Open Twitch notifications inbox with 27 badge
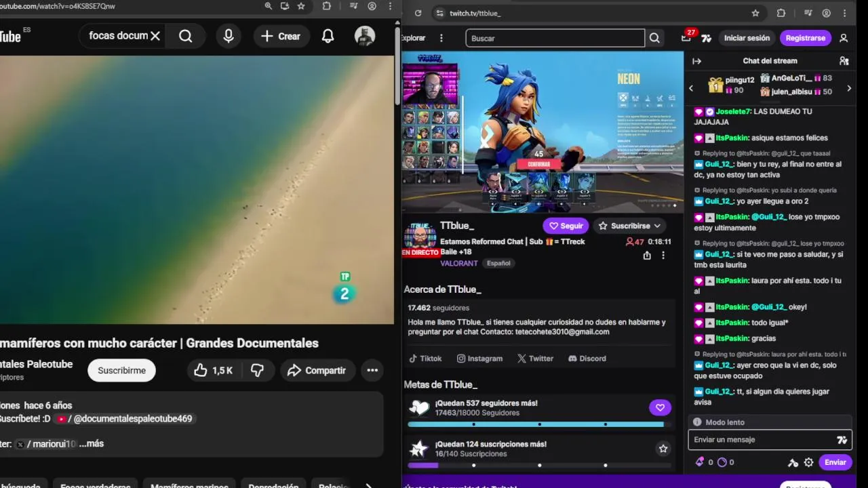This screenshot has height=488, width=868. [686, 38]
